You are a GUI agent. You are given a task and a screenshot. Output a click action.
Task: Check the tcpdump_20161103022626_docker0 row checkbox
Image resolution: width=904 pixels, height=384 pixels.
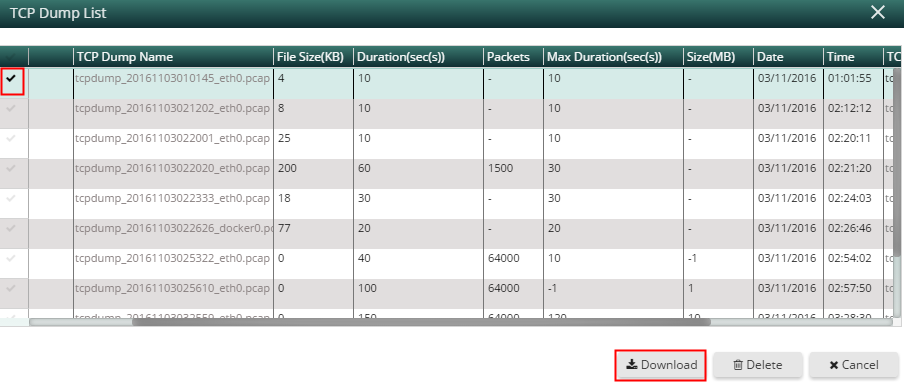click(x=11, y=228)
